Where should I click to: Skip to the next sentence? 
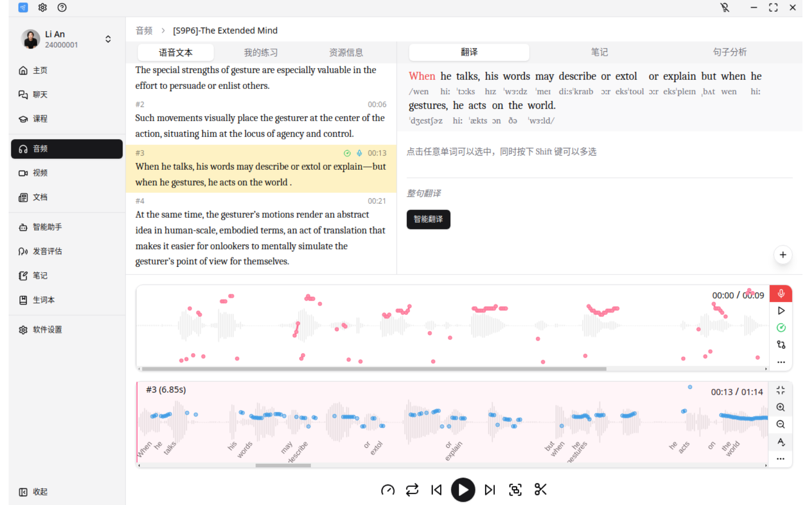489,490
